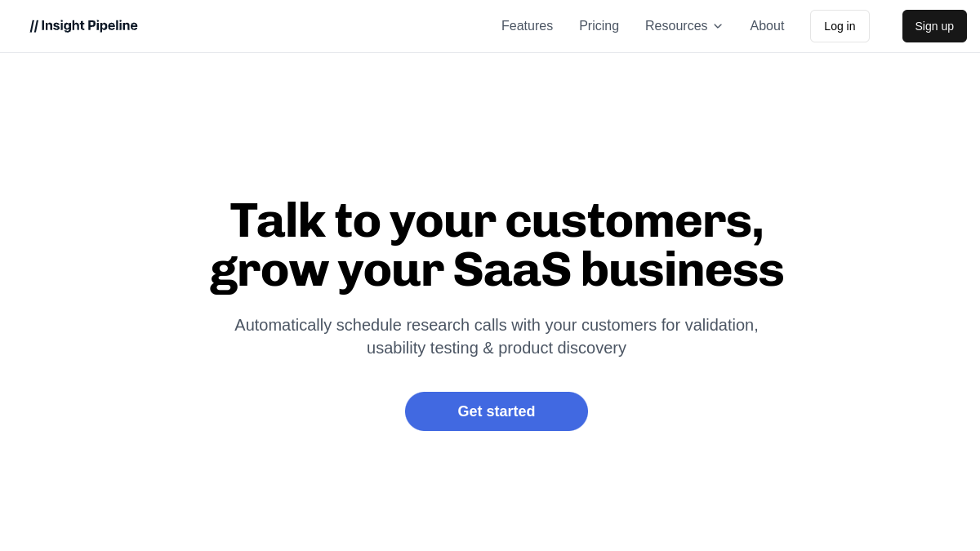980x551 pixels.
Task: Expand the Resources dropdown menu
Action: [684, 26]
